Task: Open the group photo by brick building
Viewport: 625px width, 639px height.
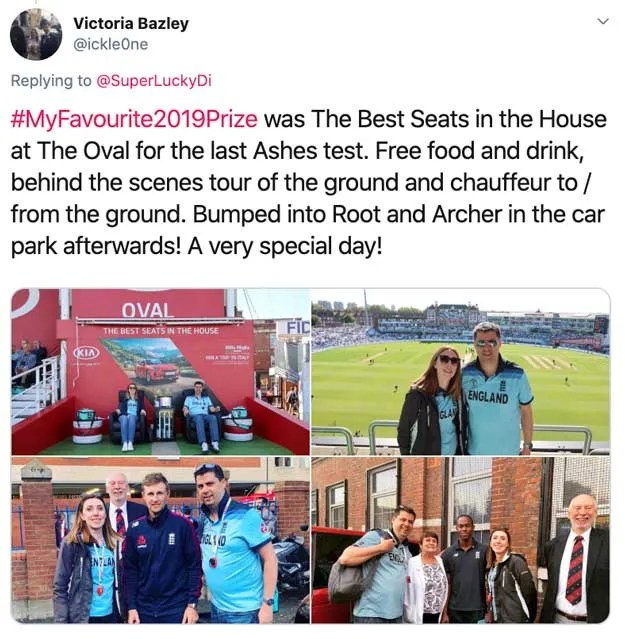Action: pyautogui.click(x=460, y=540)
